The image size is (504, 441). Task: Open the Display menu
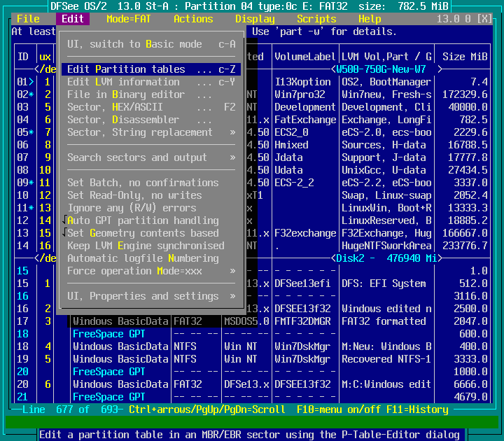tap(255, 19)
